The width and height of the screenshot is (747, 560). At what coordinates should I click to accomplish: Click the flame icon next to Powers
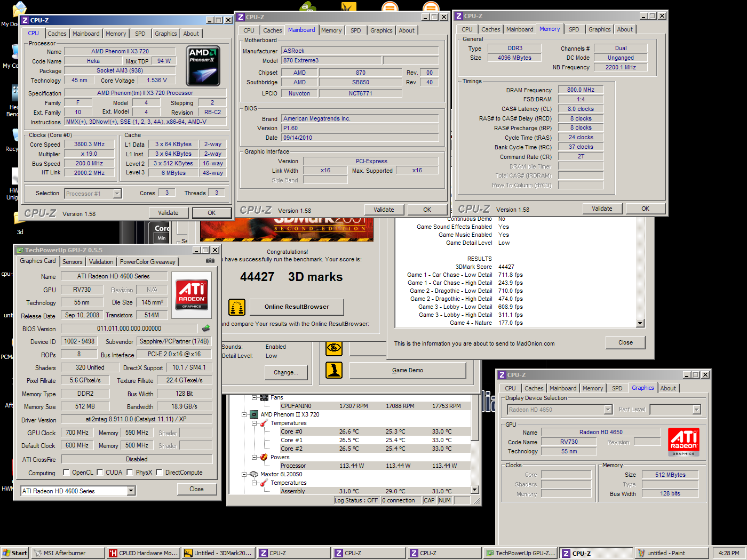pos(264,458)
